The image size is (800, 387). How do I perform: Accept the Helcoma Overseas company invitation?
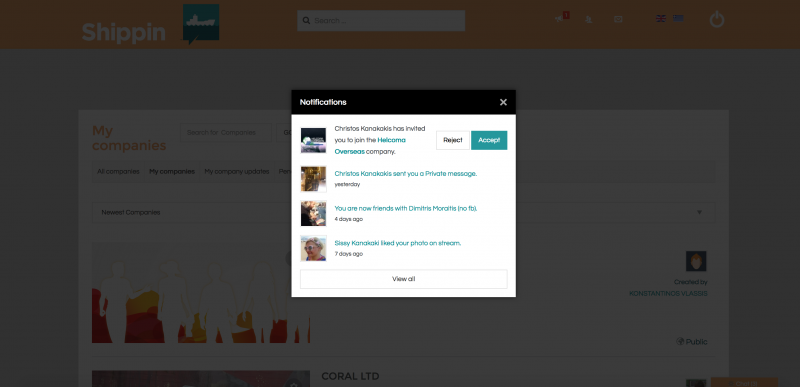[x=489, y=140]
